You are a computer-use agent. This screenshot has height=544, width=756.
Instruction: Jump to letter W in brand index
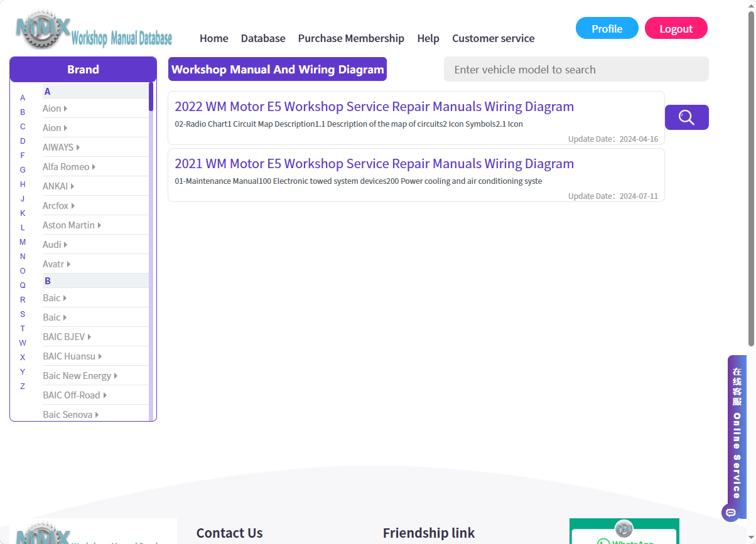point(23,343)
